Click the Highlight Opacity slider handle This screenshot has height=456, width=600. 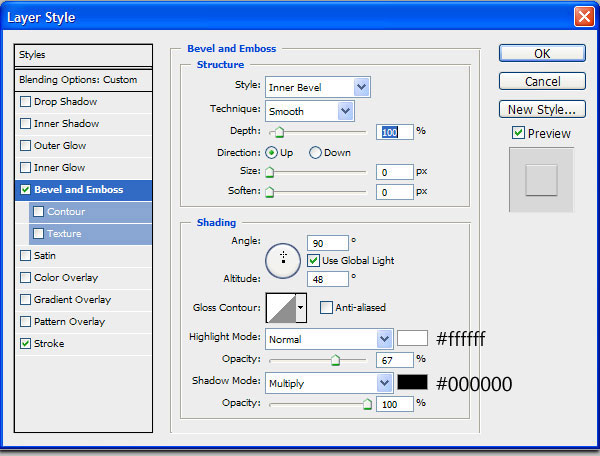click(x=335, y=360)
